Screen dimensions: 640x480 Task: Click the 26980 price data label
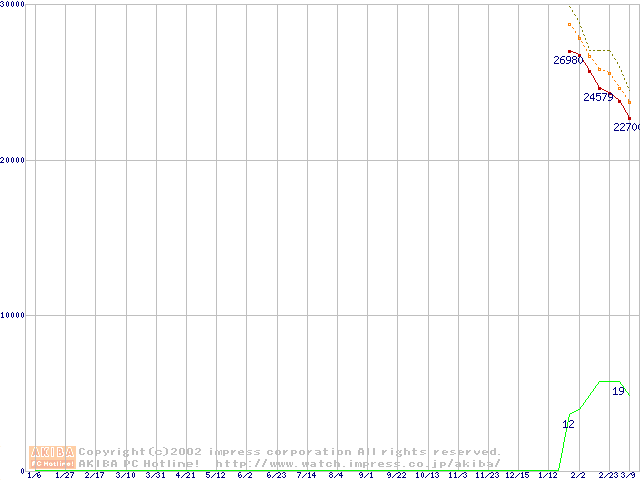(x=568, y=60)
